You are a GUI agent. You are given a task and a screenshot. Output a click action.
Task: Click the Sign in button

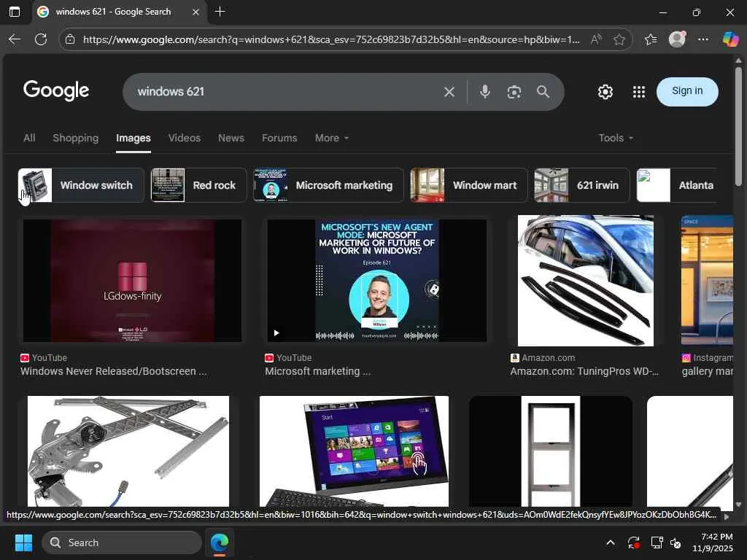(x=687, y=91)
